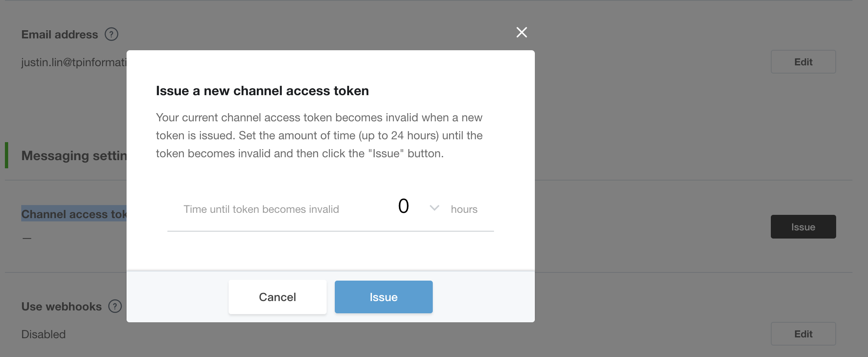Click the dialog description paragraph

point(319,136)
